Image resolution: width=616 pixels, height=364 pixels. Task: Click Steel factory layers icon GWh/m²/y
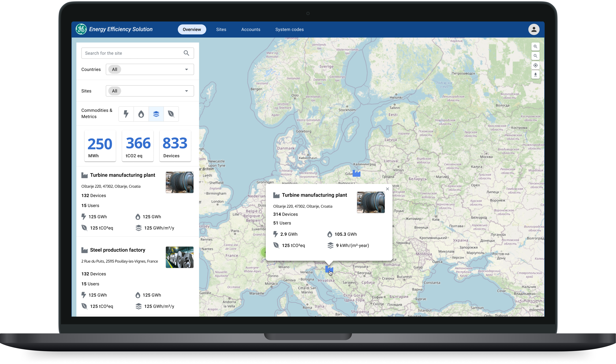point(139,306)
